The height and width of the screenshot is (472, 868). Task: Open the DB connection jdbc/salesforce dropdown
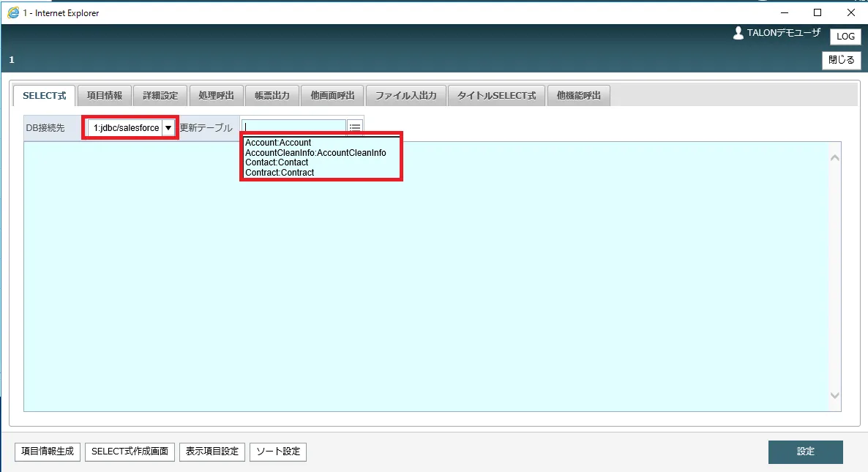[x=168, y=128]
